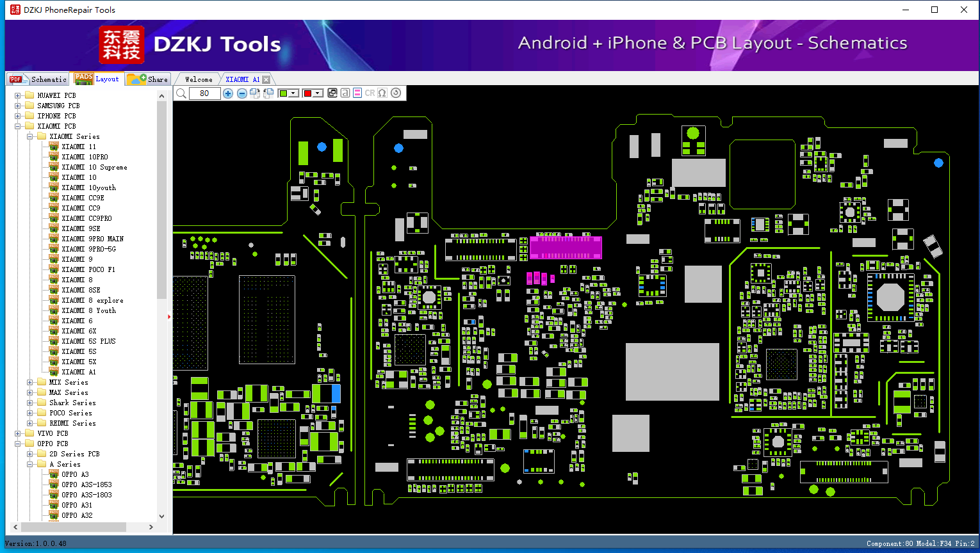980x553 pixels.
Task: Click the circular reset view icon
Action: click(x=396, y=93)
